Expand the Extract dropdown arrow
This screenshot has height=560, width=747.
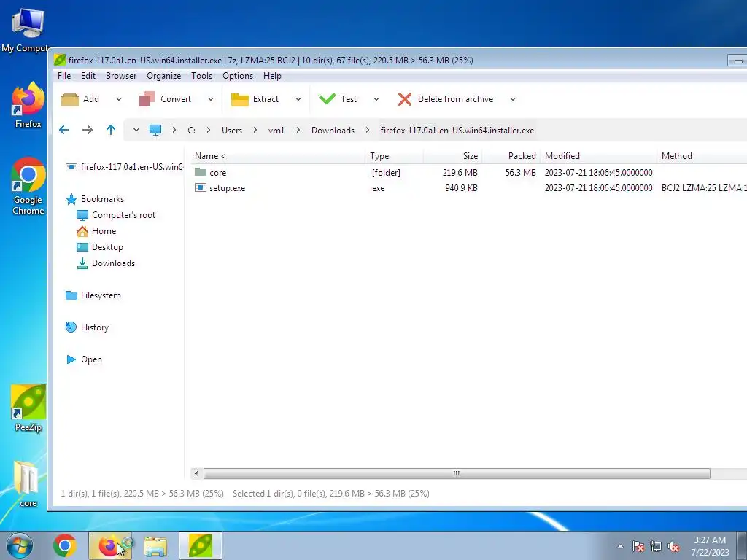pos(298,99)
